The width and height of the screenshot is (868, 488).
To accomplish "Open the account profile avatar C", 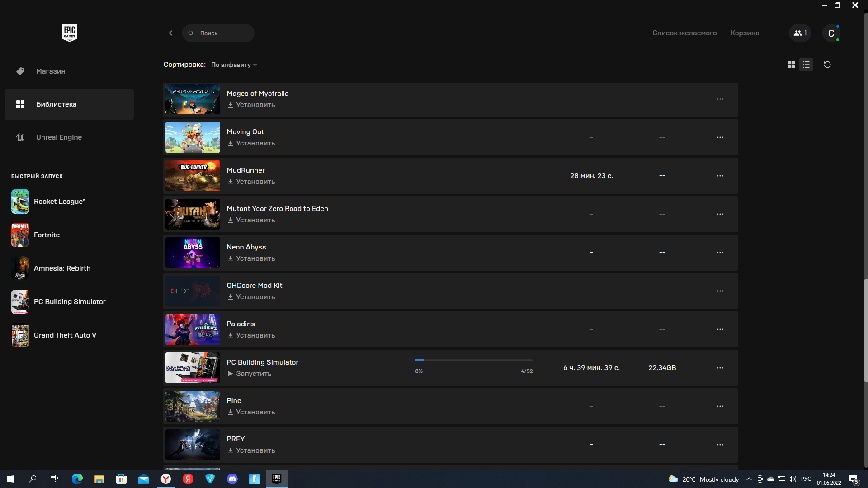I will point(831,33).
